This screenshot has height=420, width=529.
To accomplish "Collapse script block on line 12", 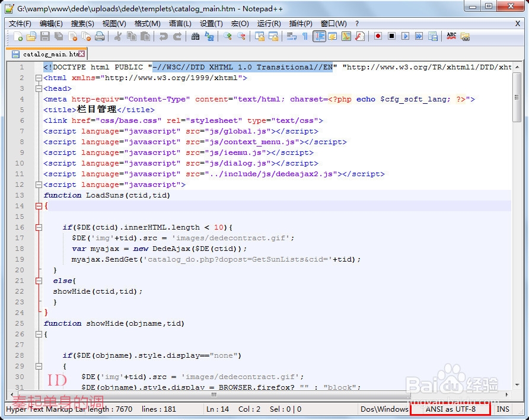I will (x=39, y=185).
